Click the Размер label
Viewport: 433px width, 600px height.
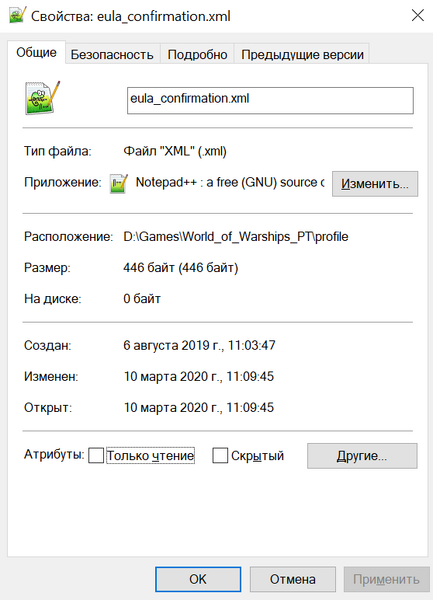pos(47,268)
